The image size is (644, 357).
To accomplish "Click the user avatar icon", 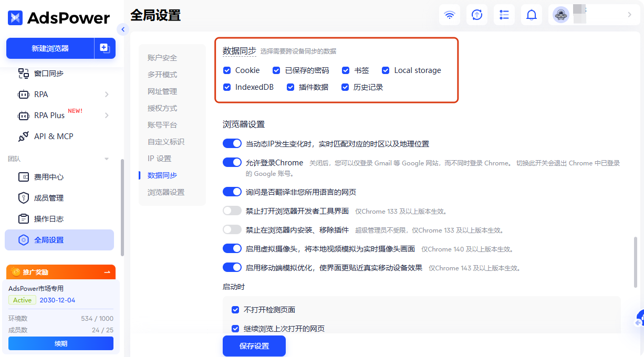I will [561, 15].
